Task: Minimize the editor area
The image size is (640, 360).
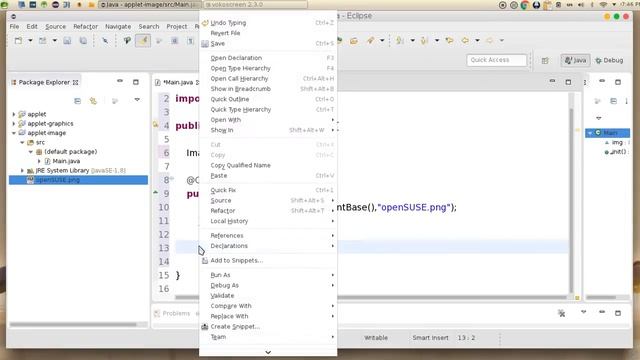Action: pos(552,81)
